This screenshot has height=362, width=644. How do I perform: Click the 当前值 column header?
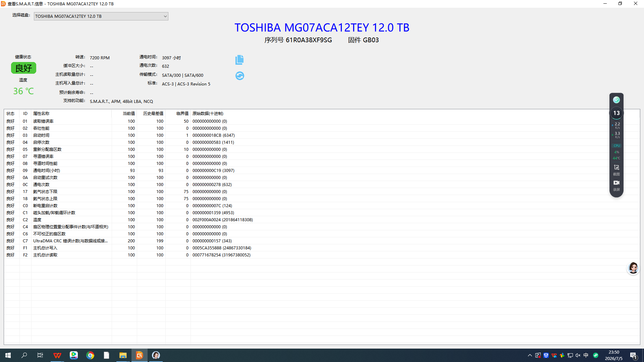point(124,114)
